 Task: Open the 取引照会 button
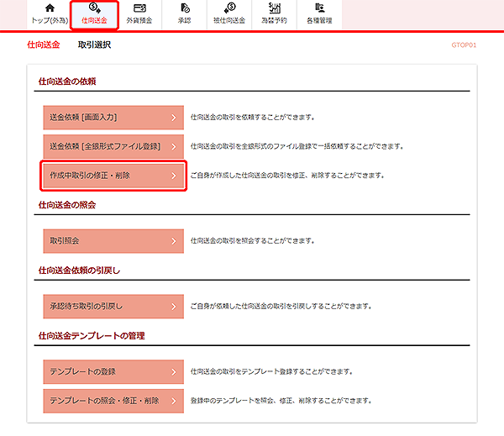click(113, 241)
